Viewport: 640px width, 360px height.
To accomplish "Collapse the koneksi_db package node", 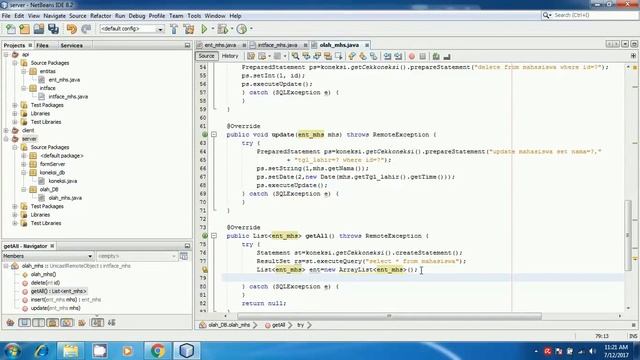I will coord(24,173).
